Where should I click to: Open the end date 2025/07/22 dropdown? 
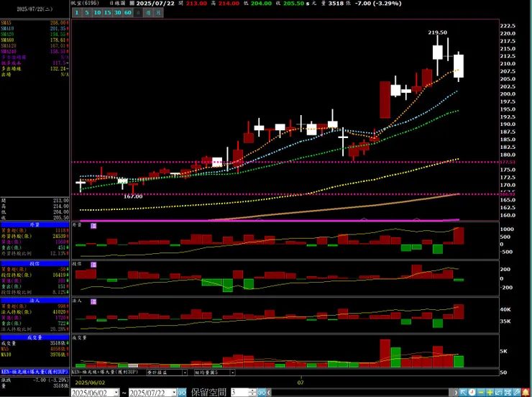[x=174, y=393]
